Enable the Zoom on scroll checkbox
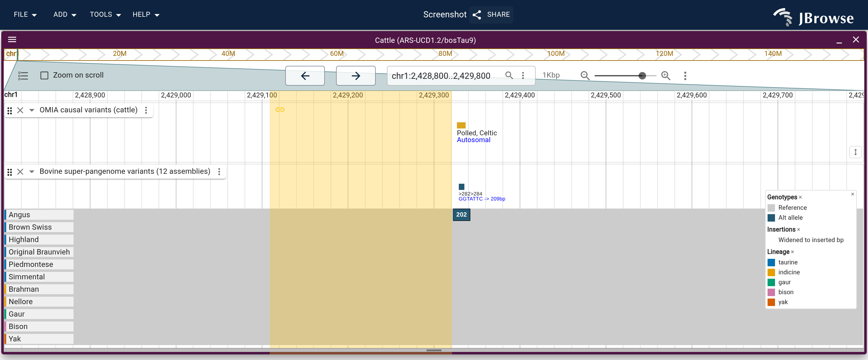This screenshot has height=360, width=868. (x=44, y=75)
